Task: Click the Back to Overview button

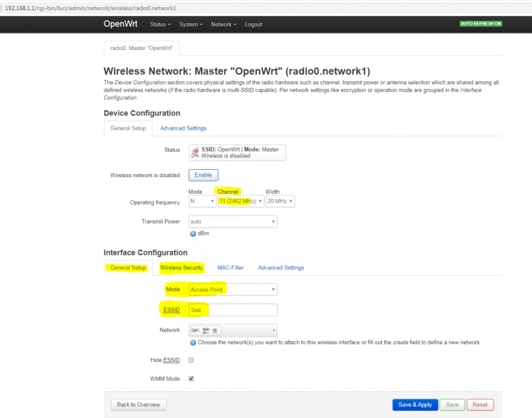Action: coord(139,404)
